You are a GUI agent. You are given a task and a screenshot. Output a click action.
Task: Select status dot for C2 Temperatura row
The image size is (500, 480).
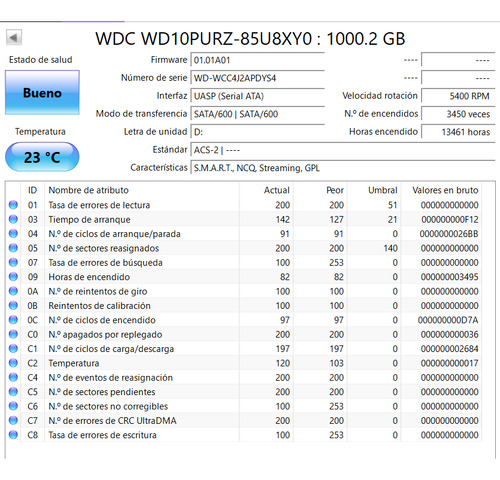[13, 363]
